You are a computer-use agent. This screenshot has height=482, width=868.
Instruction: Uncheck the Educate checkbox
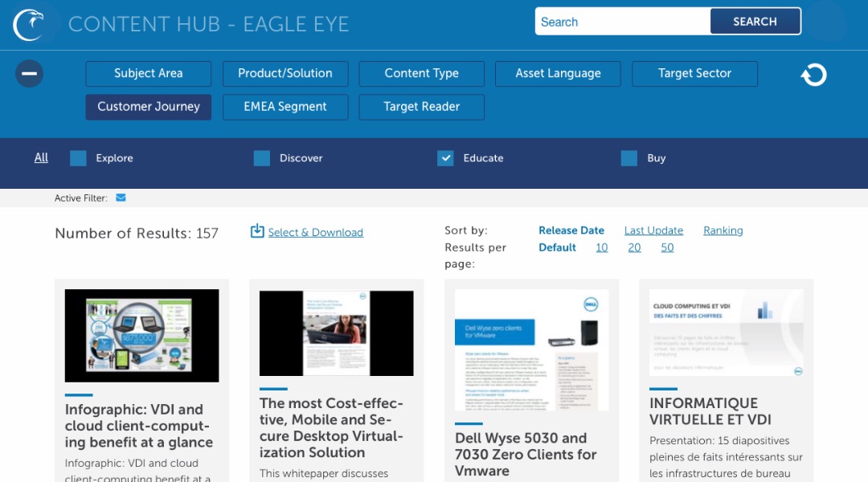(x=445, y=158)
